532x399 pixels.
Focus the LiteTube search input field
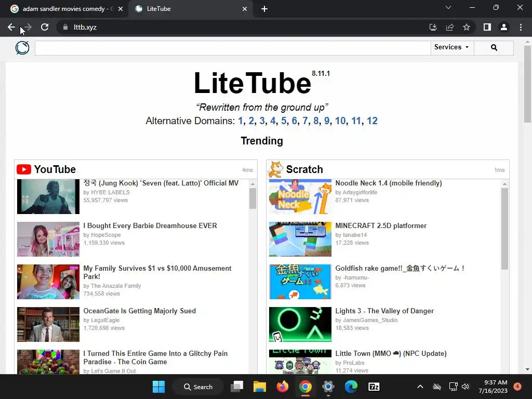tap(233, 48)
